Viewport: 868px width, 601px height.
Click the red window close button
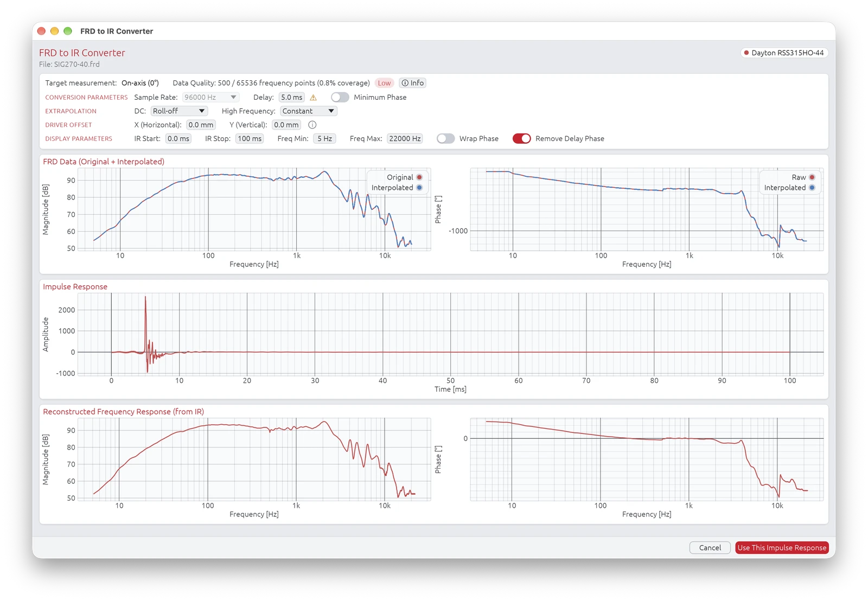[41, 31]
